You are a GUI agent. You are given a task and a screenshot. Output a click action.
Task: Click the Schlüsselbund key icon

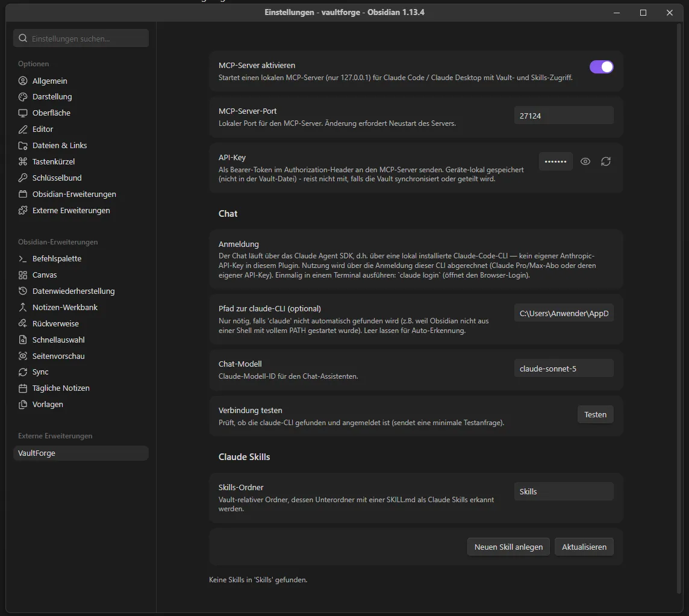point(23,178)
